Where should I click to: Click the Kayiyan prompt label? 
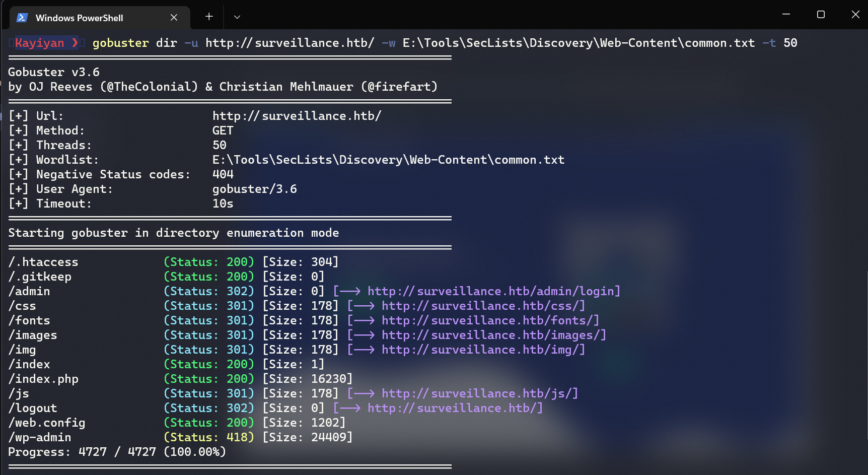coord(39,43)
